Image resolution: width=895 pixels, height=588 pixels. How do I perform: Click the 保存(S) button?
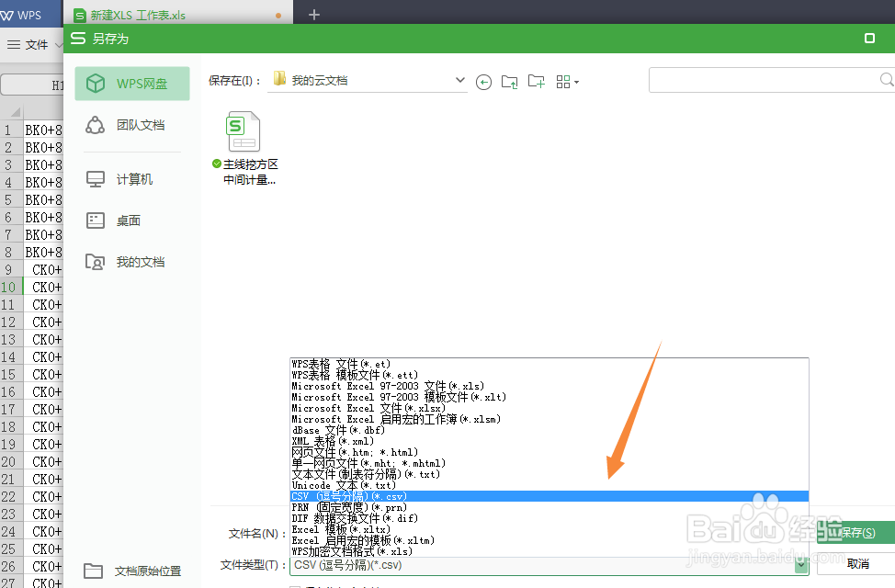point(856,533)
